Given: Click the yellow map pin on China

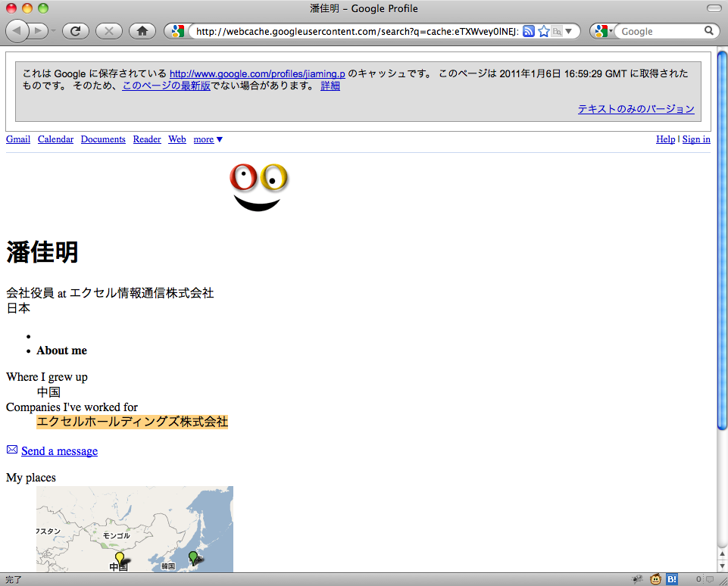Looking at the screenshot, I should [x=120, y=558].
